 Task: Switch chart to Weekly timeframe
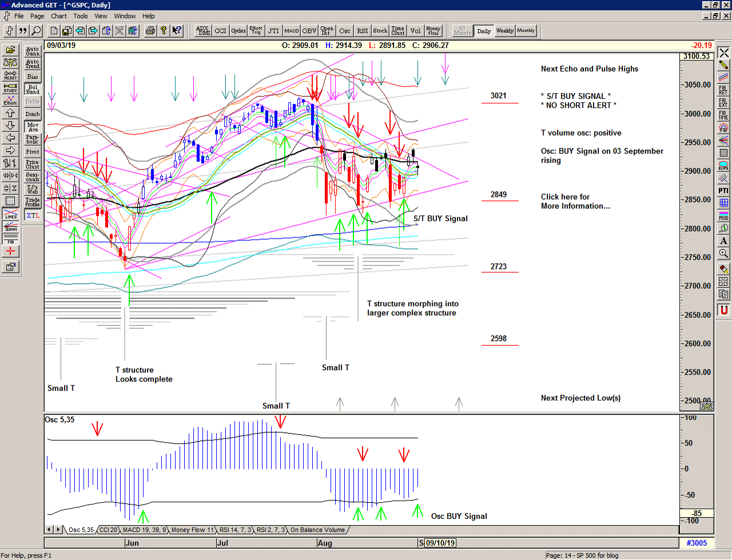coord(504,31)
